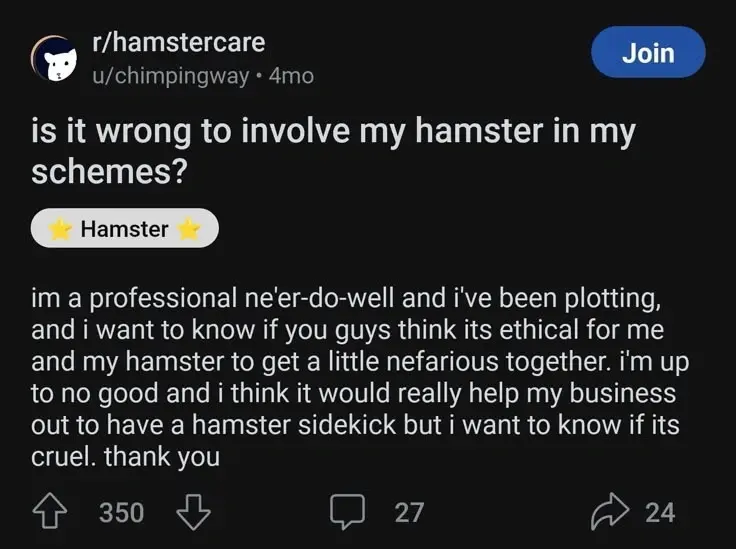
Task: Filter posts by the Hamster flair tag
Action: coord(125,228)
